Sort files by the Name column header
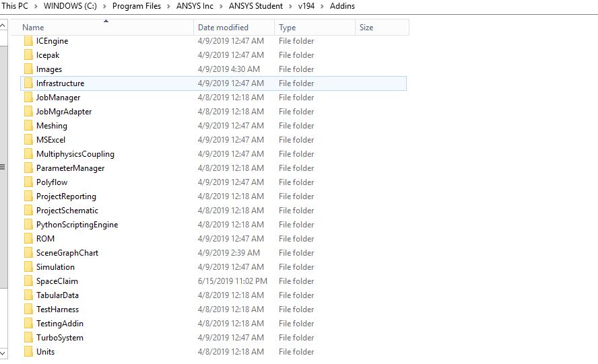Image resolution: width=598 pixels, height=364 pixels. click(x=102, y=28)
